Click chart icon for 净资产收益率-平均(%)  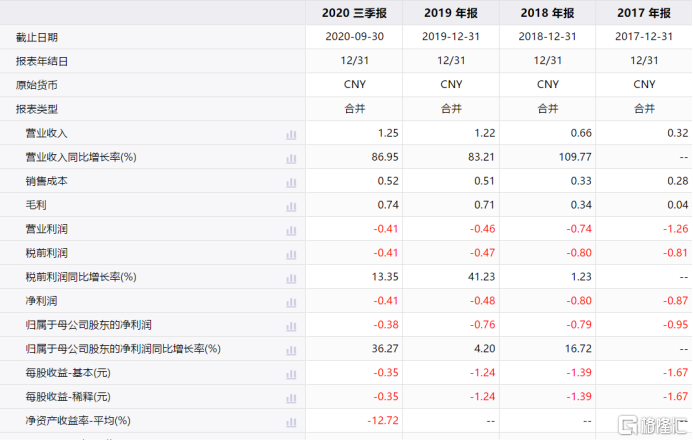tap(291, 421)
